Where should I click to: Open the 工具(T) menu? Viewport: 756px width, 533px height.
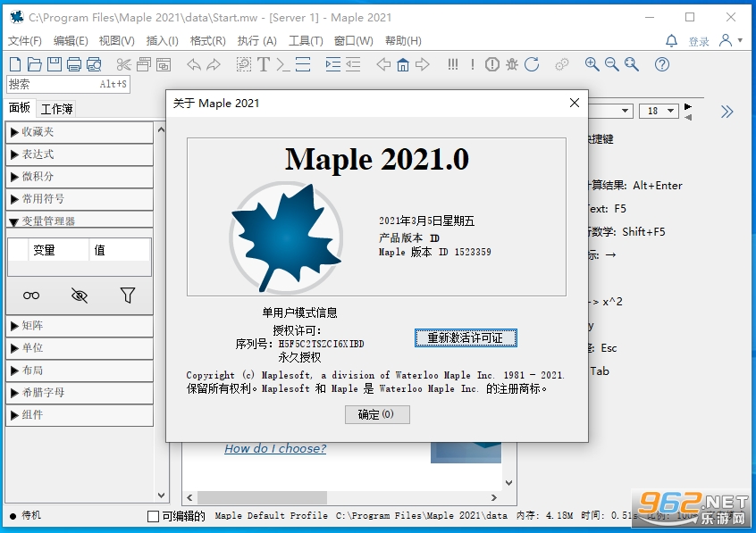point(306,41)
